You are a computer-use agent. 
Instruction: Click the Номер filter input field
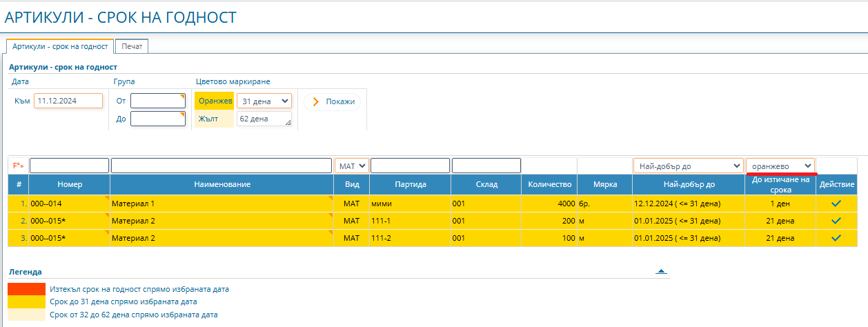[x=69, y=166]
